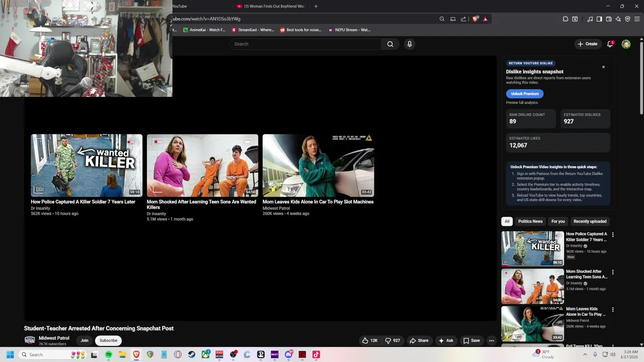This screenshot has height=362, width=644.
Task: Click the YouTube search input field
Action: tap(306, 44)
